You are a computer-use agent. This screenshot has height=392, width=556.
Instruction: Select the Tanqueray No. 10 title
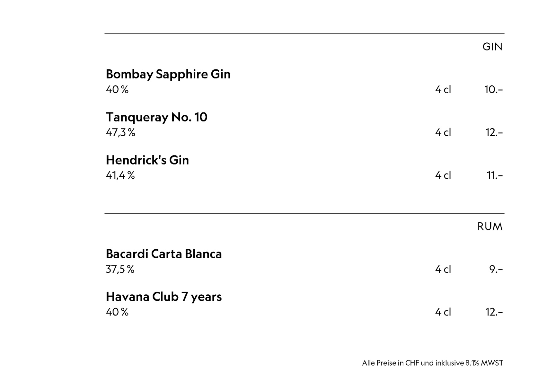click(x=156, y=117)
